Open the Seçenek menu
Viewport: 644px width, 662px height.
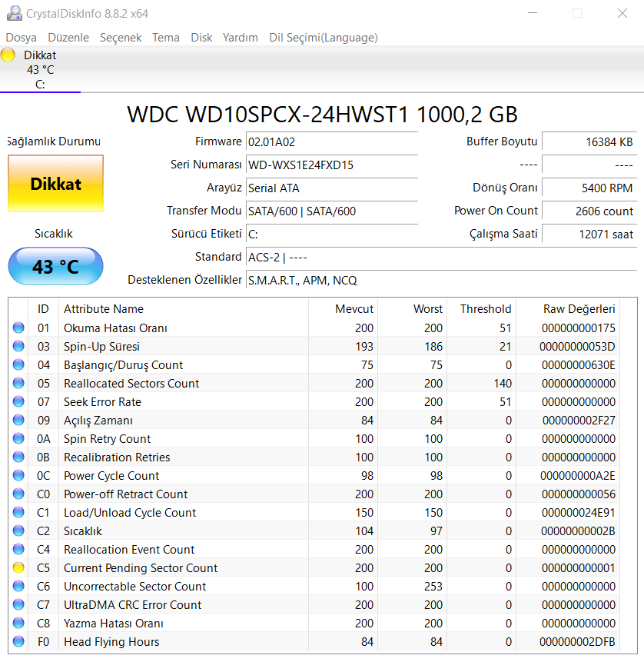click(x=121, y=38)
